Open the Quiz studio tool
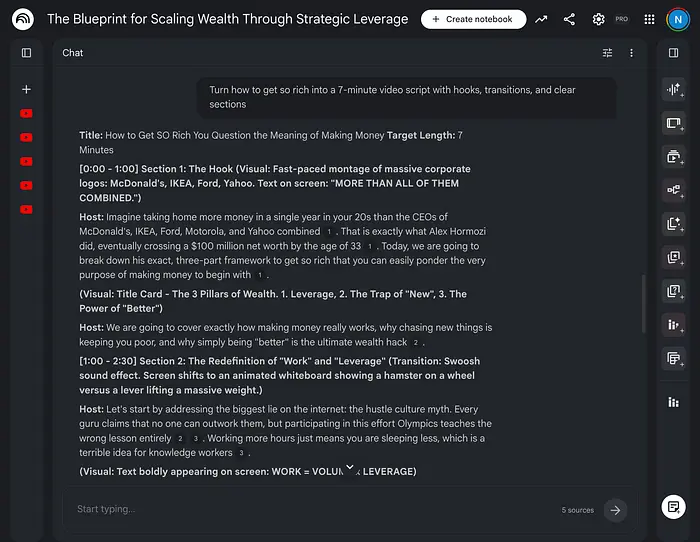700x542 pixels. [x=673, y=291]
